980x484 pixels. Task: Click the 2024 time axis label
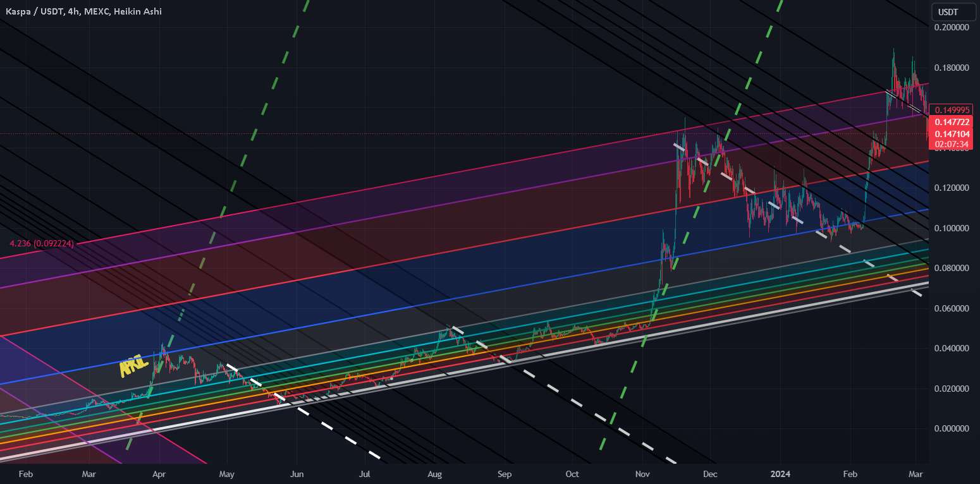click(x=780, y=473)
